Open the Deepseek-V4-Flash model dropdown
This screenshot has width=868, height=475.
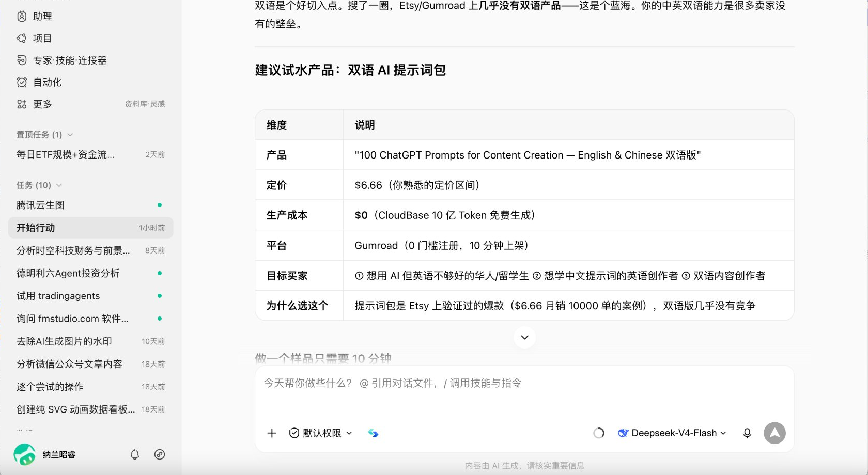672,433
